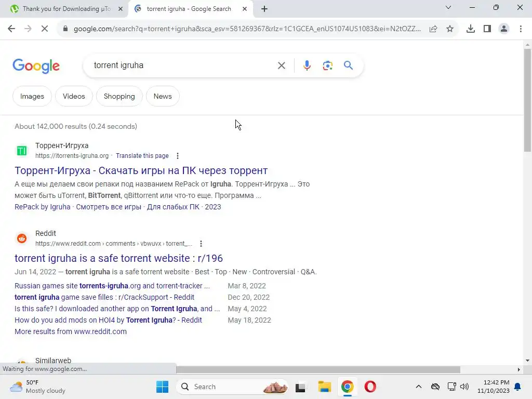
Task: Filter results by News
Action: tap(163, 96)
